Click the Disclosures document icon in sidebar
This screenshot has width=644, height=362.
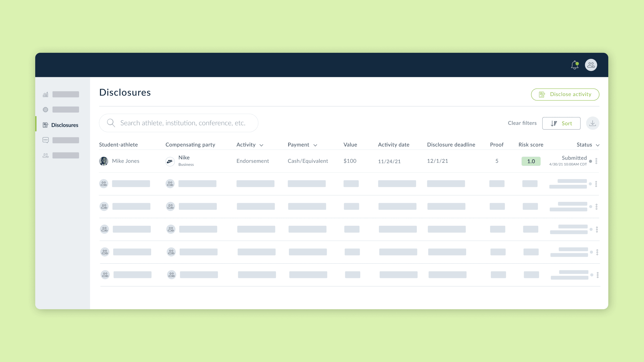tap(46, 125)
